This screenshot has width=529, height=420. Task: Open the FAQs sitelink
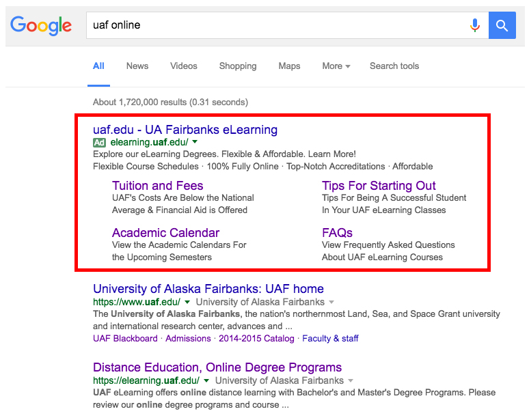pyautogui.click(x=337, y=233)
